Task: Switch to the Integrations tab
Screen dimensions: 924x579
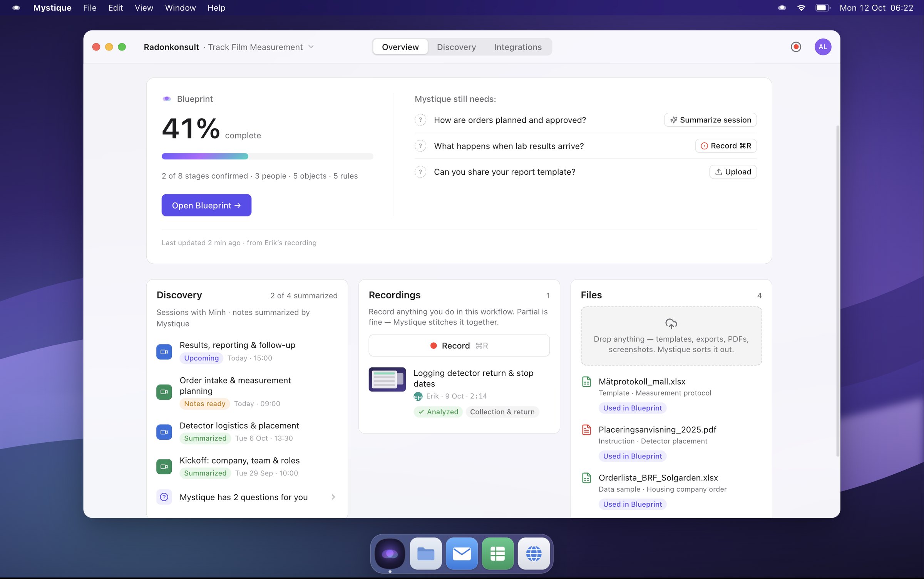Action: pos(517,47)
